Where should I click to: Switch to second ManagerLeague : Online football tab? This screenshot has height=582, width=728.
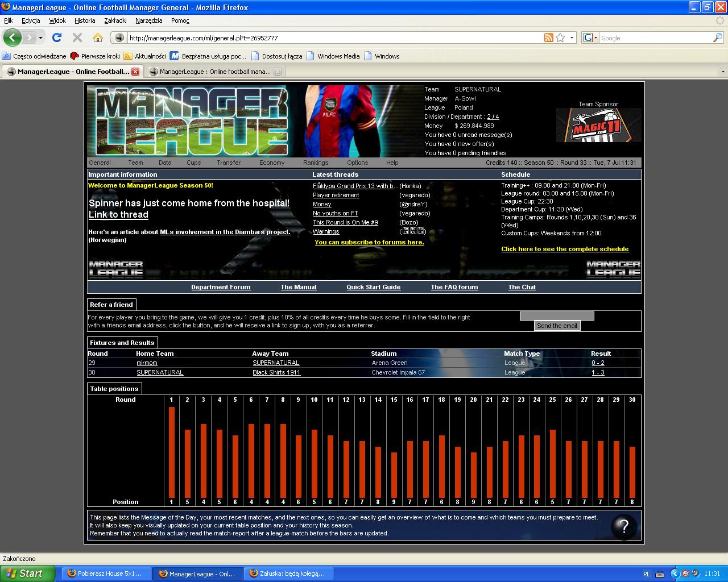(214, 72)
